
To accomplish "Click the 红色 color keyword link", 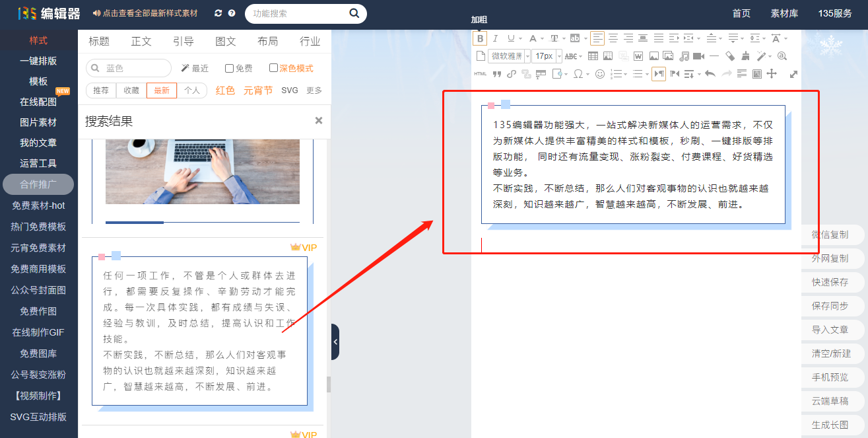I will click(x=225, y=91).
